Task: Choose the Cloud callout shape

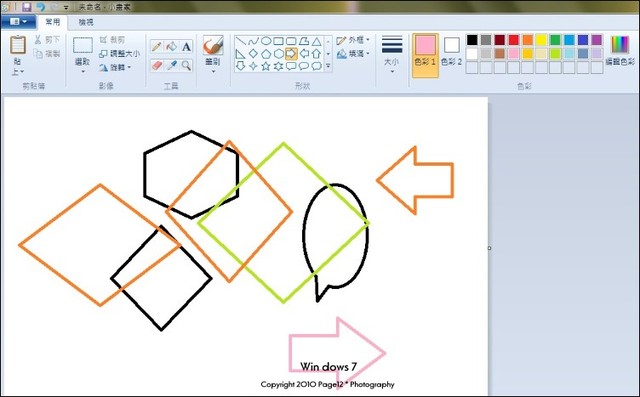Action: (316, 66)
